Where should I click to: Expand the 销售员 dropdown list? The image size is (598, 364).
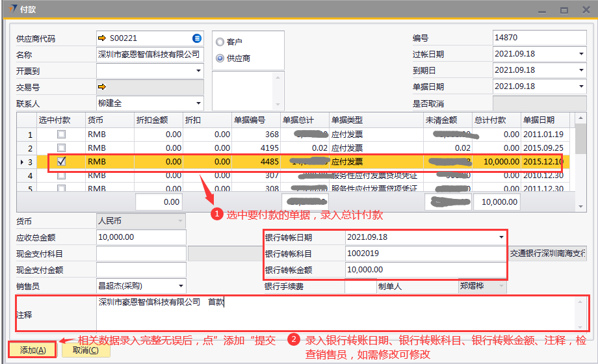coord(180,286)
